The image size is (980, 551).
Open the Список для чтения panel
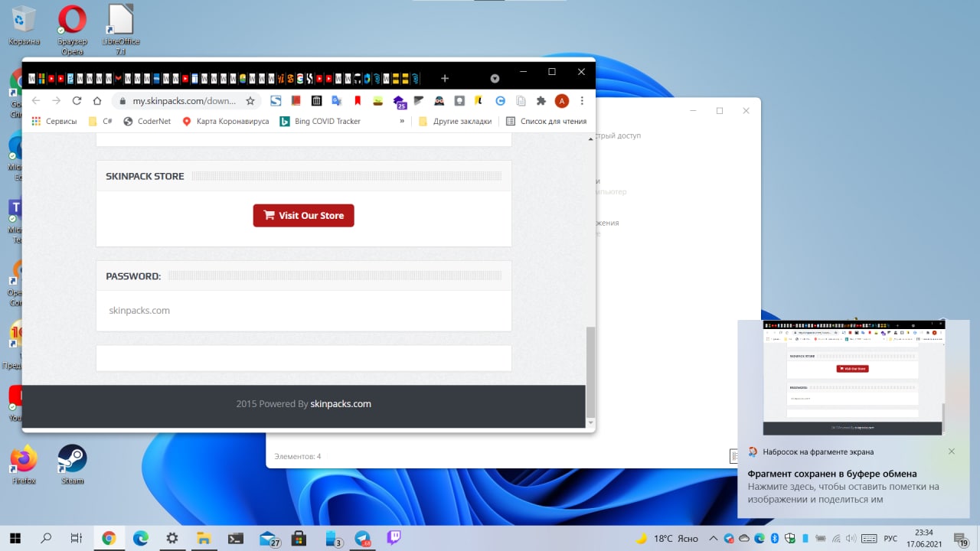[x=546, y=121]
